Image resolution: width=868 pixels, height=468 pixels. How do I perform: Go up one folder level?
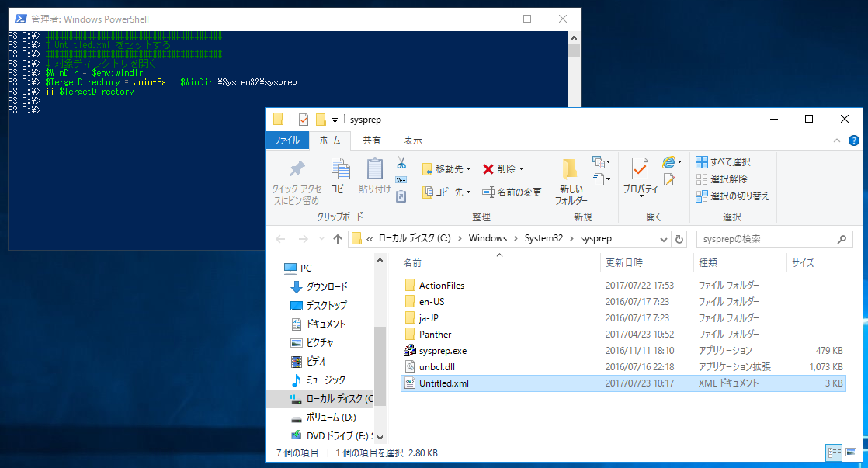338,239
